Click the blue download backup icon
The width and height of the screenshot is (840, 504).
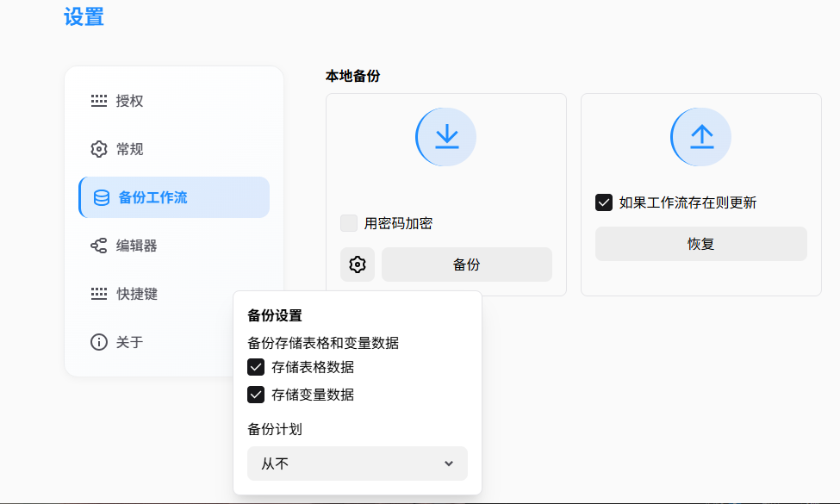tap(445, 137)
